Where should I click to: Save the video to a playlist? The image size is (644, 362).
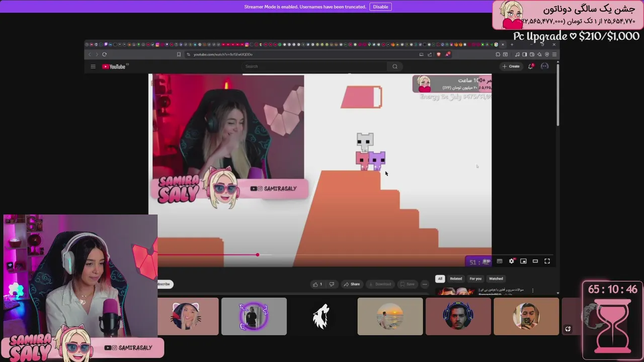point(407,284)
